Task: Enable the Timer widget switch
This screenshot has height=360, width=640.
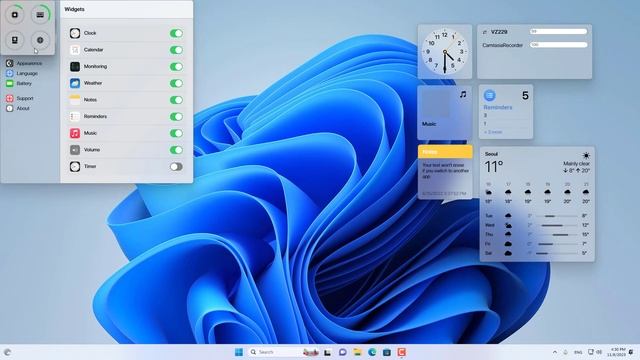Action: tap(176, 167)
